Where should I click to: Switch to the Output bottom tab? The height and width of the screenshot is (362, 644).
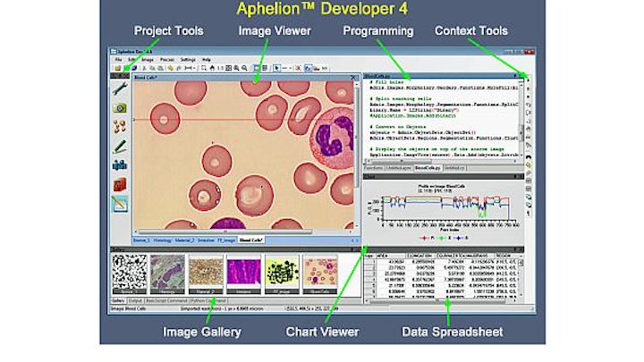click(135, 301)
